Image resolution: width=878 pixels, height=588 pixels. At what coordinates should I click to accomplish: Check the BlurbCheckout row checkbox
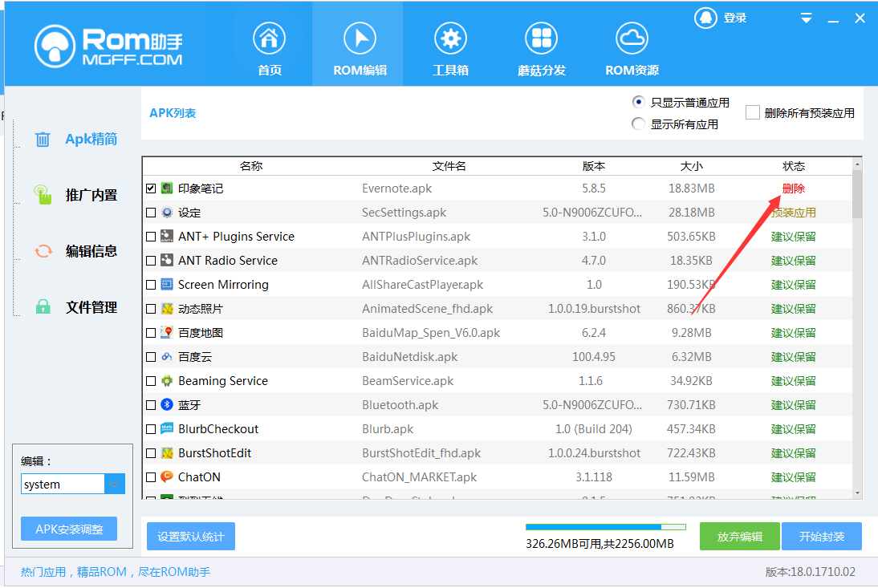pyautogui.click(x=151, y=429)
